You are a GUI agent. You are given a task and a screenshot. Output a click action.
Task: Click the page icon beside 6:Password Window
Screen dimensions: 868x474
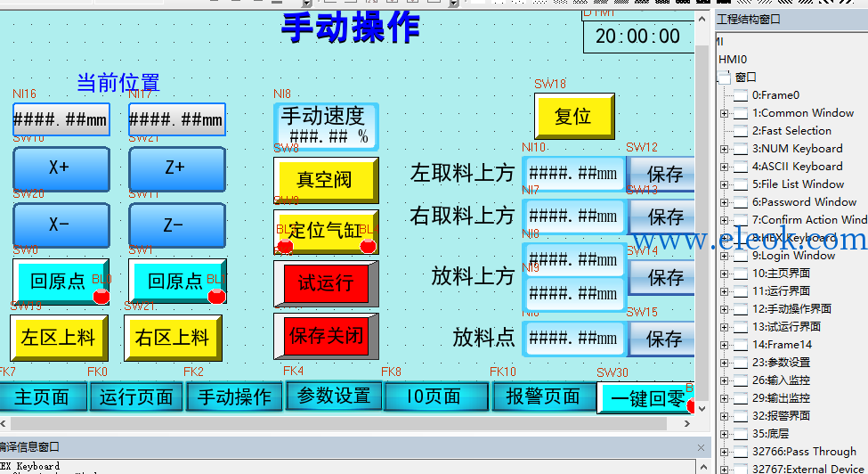pos(740,202)
